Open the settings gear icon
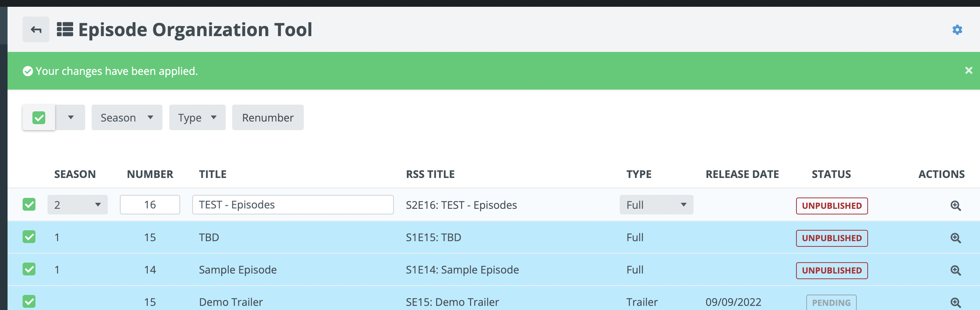The image size is (980, 310). coord(957,30)
